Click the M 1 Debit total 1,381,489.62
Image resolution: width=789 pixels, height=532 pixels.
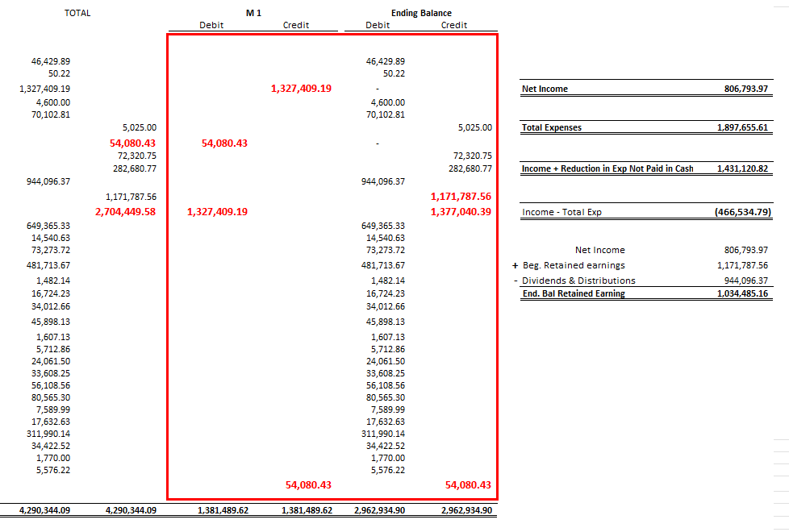223,510
